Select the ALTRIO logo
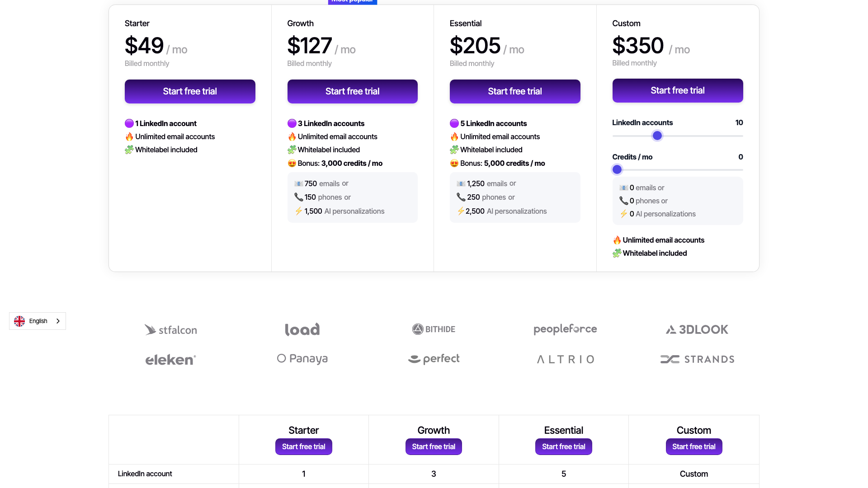868x488 pixels. 565,359
